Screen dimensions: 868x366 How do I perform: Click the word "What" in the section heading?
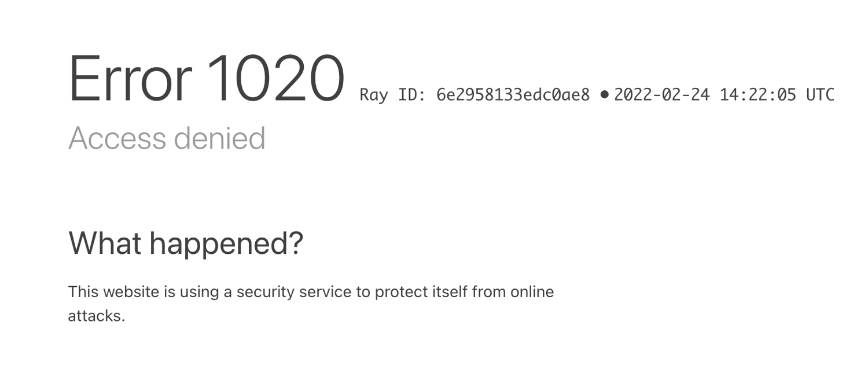coord(105,243)
